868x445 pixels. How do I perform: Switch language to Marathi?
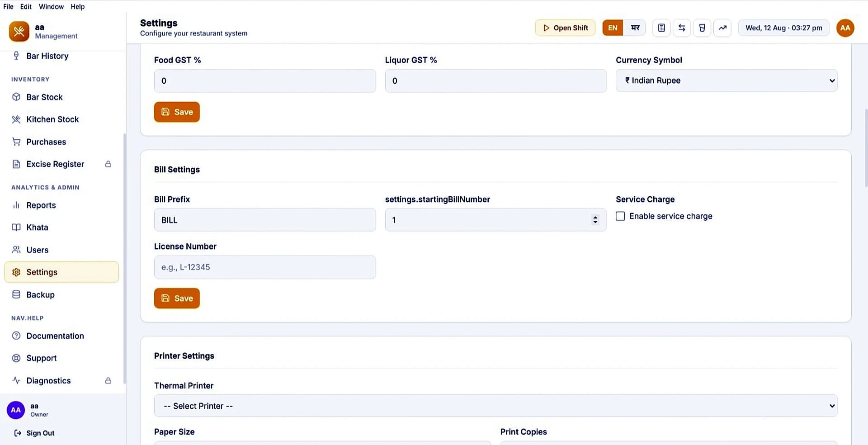point(635,28)
